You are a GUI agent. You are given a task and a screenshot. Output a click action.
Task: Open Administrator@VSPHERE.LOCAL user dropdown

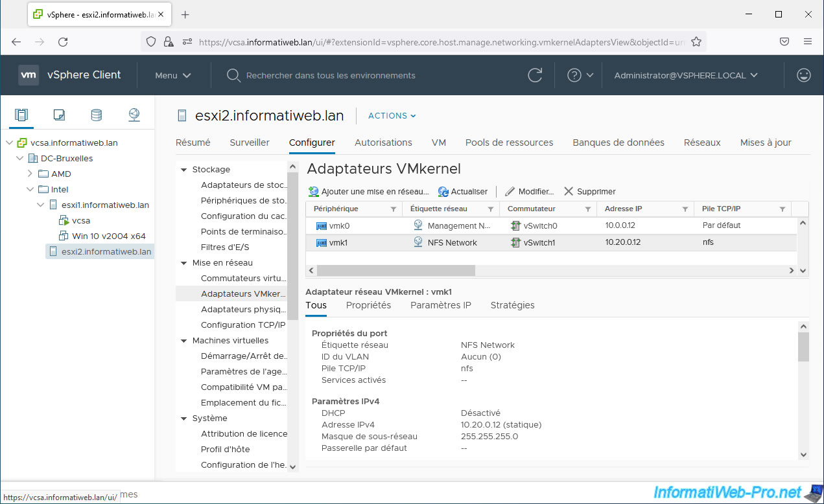tap(686, 75)
